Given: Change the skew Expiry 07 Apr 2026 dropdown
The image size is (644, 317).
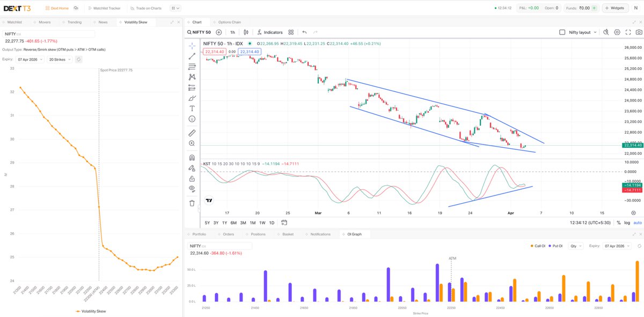Looking at the screenshot, I should point(30,59).
